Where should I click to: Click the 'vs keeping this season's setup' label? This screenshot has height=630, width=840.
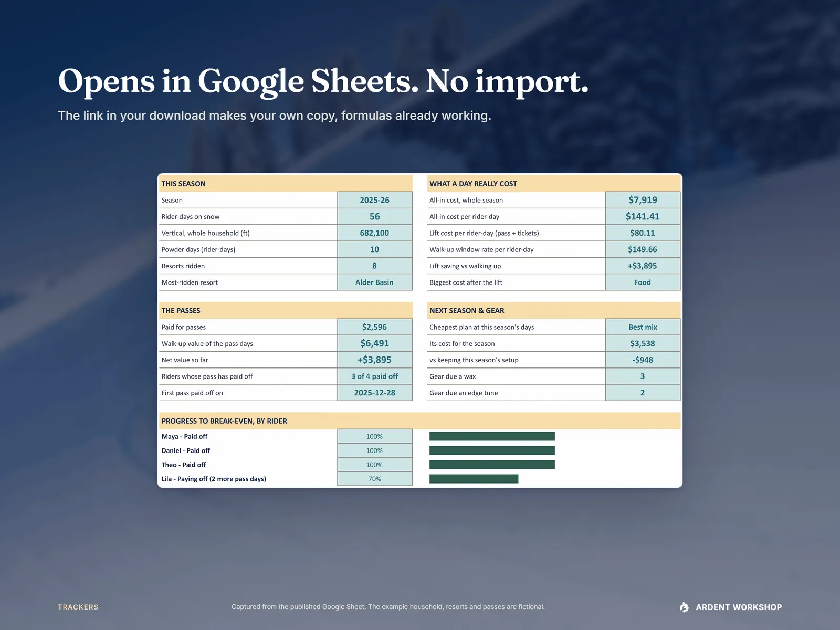click(x=474, y=360)
